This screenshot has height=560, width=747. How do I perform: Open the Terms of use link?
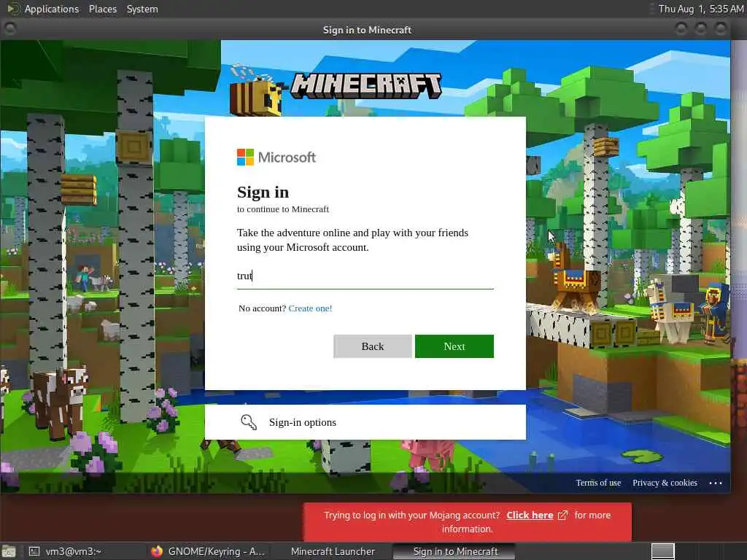(598, 483)
